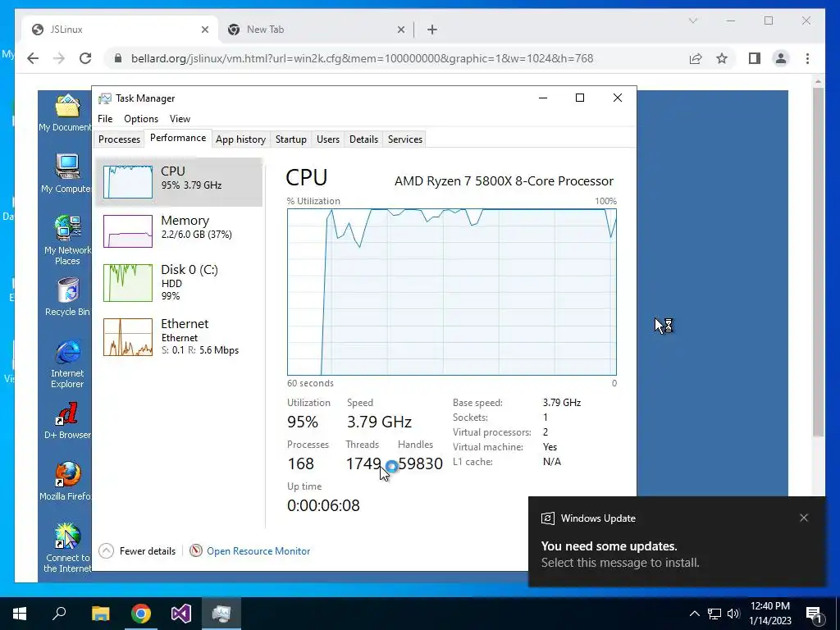
Task: Open the Recycle Bin icon
Action: 67,297
